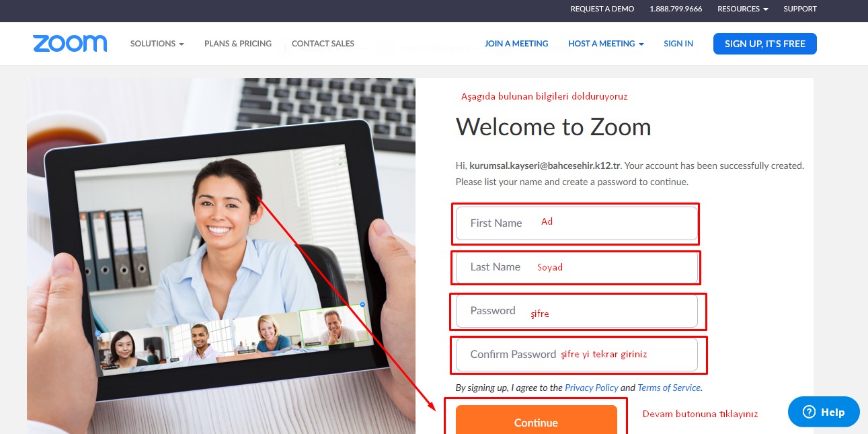Open the Sign In page
Image resolution: width=868 pixels, height=434 pixels.
(678, 44)
